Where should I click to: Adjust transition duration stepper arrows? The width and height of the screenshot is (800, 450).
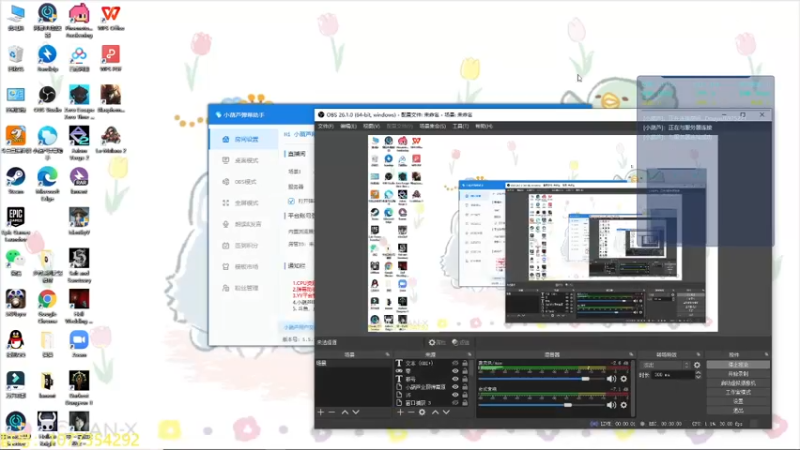[698, 375]
